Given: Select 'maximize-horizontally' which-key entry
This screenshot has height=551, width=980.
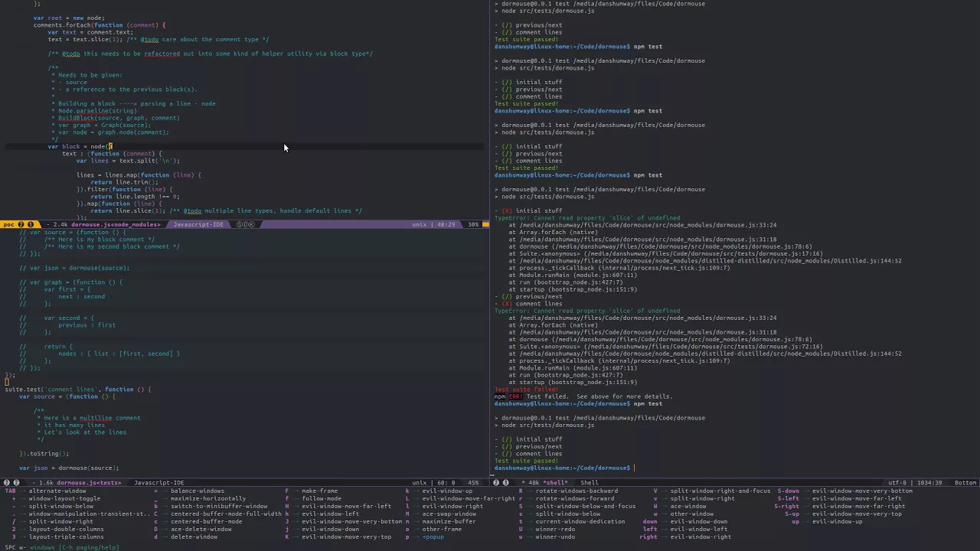Looking at the screenshot, I should pos(208,498).
